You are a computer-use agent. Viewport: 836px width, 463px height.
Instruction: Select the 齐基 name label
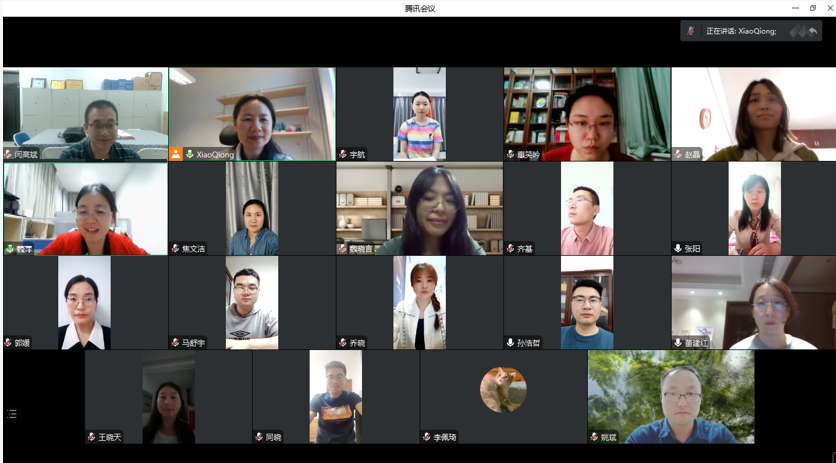pyautogui.click(x=526, y=248)
